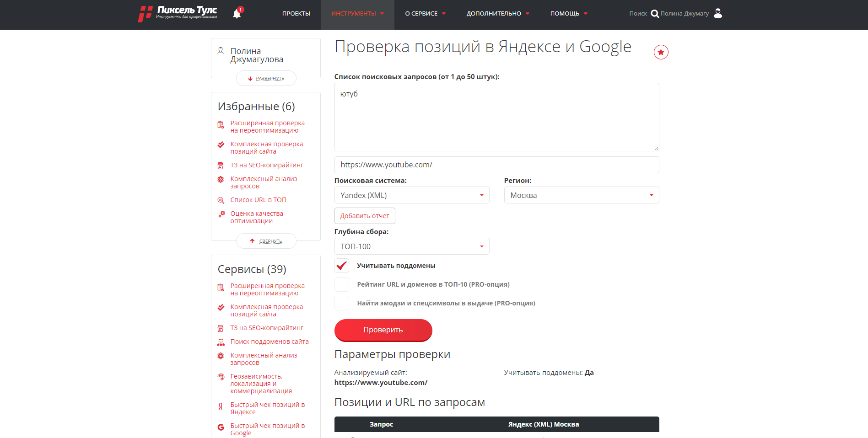The image size is (868, 438).
Task: Open the Инструменты menu
Action: pos(357,14)
